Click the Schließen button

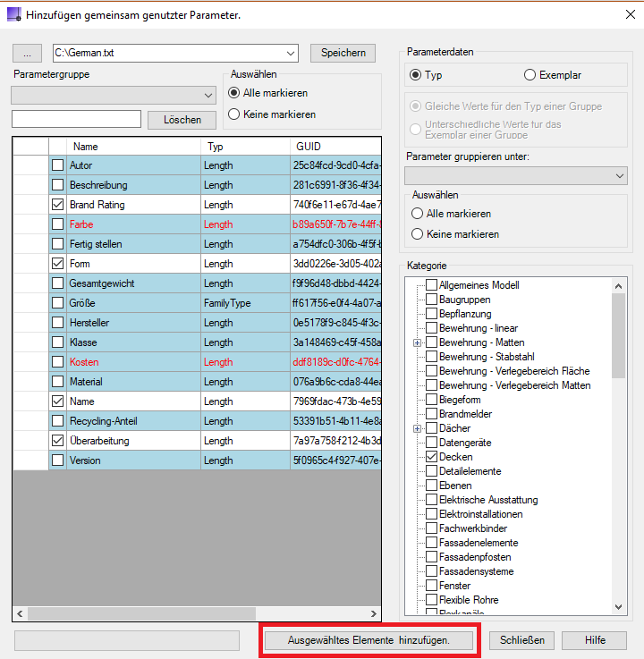pyautogui.click(x=521, y=640)
